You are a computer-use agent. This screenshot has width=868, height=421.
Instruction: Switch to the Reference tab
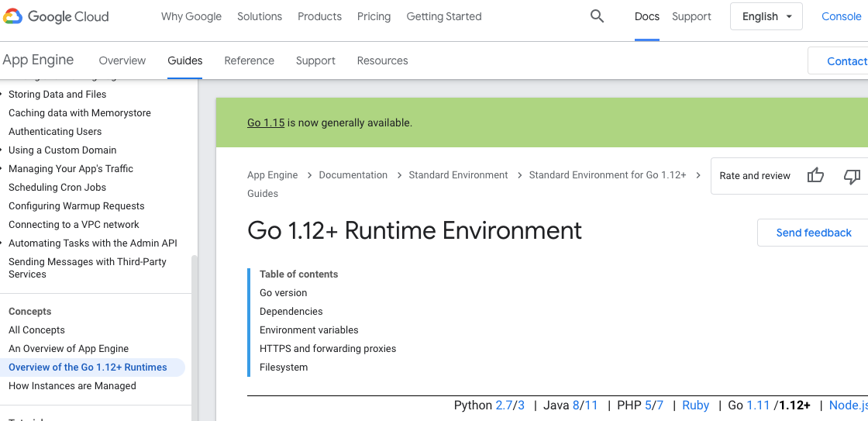(249, 60)
